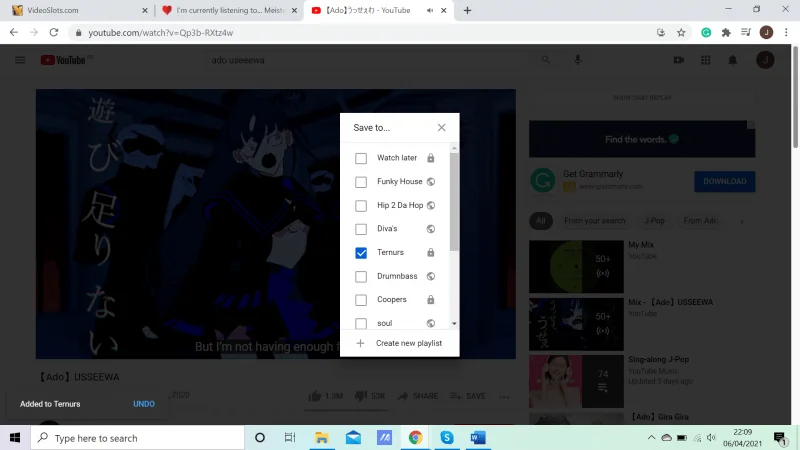This screenshot has height=450, width=800.
Task: Click the globe icon next to Diva's
Action: [431, 229]
